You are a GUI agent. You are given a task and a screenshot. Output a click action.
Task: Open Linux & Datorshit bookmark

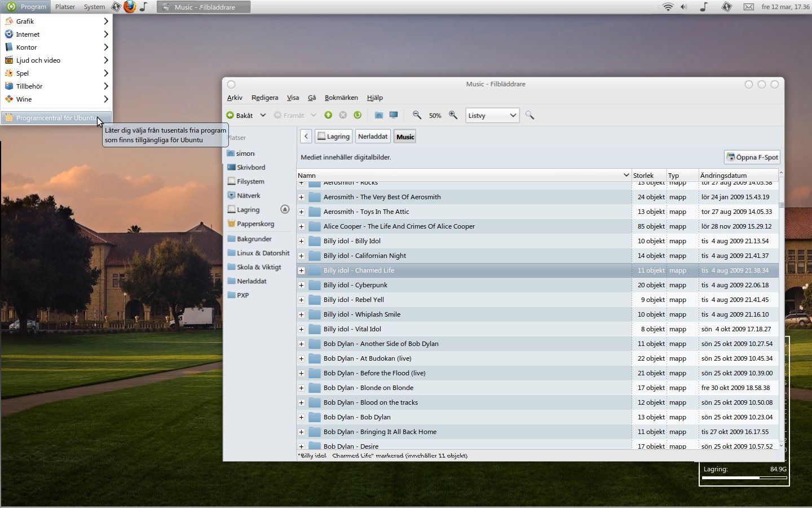tap(258, 253)
